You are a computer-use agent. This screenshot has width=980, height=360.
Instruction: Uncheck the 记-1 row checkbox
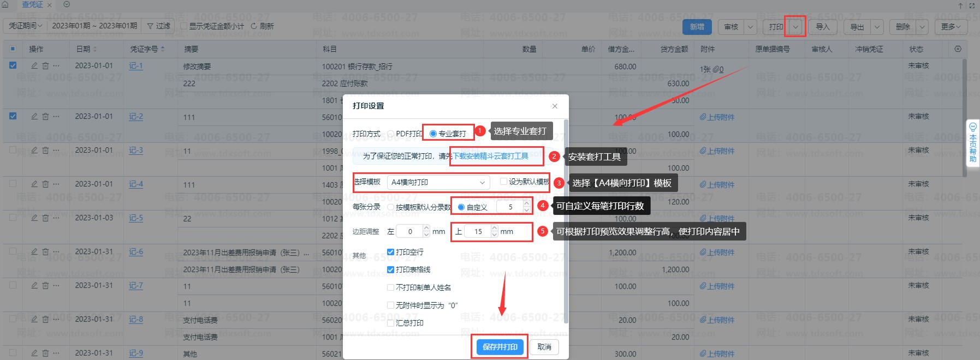[x=13, y=65]
